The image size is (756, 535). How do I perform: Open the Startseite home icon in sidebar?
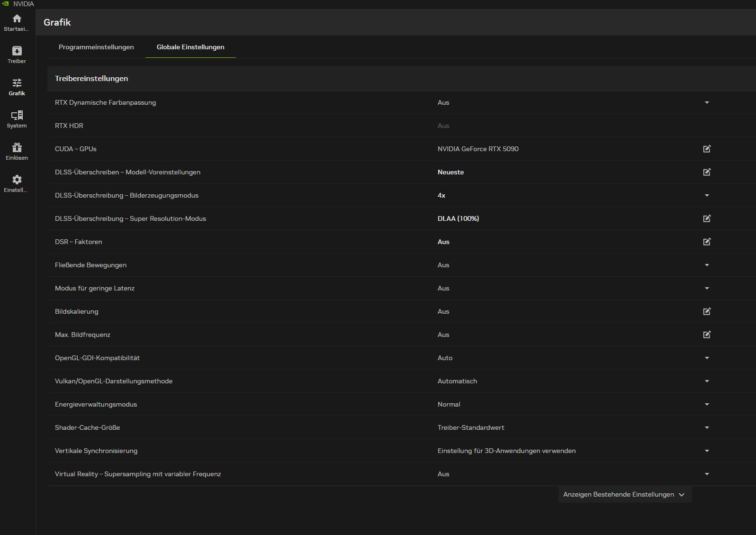17,19
